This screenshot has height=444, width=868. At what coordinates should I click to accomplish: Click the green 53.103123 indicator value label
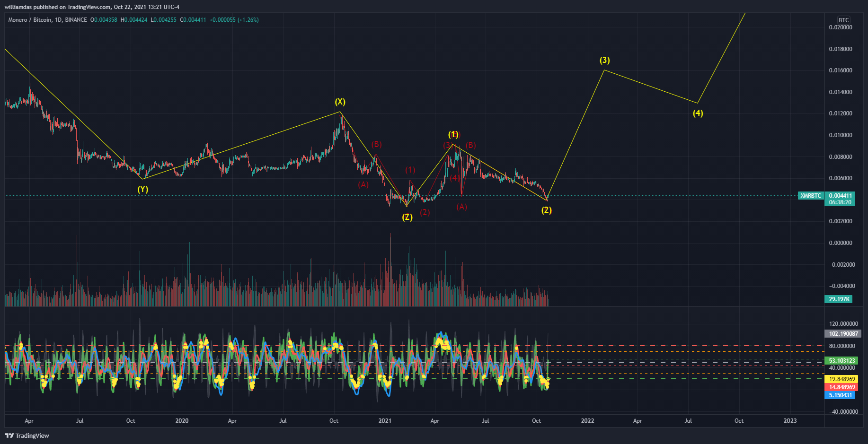(x=842, y=361)
